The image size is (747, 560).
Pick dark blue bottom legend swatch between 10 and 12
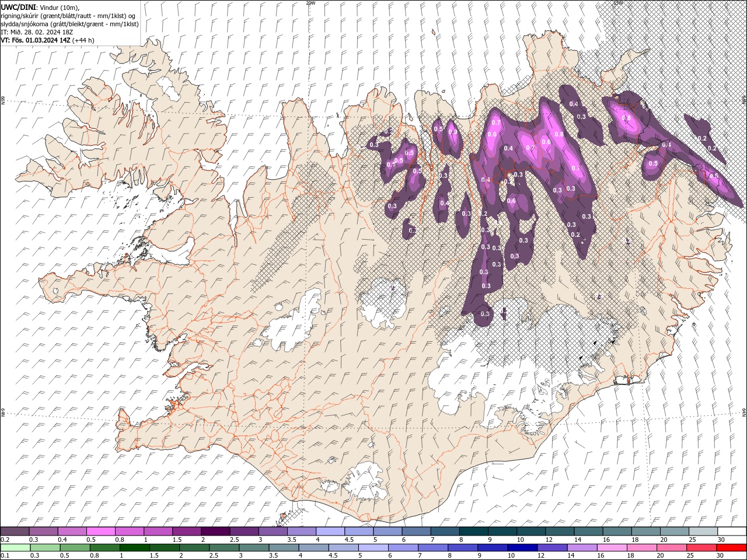[522, 548]
